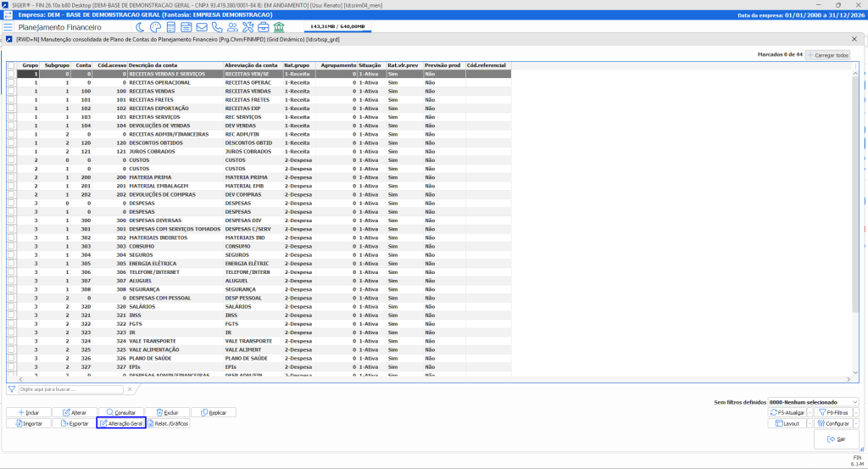
Task: Sort by the Subgrupo column header
Action: coord(55,65)
